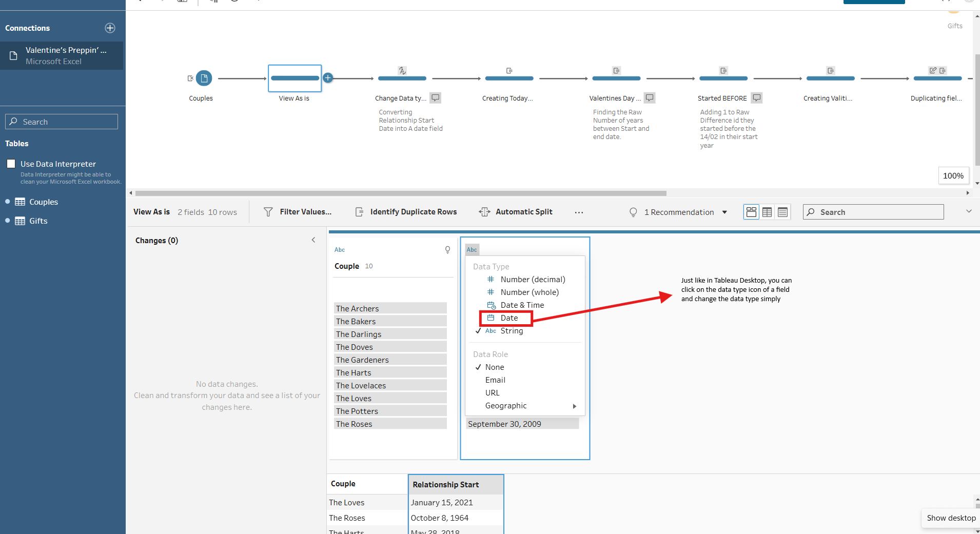The height and width of the screenshot is (534, 980).
Task: Expand the Geographic data role submenu
Action: click(574, 406)
